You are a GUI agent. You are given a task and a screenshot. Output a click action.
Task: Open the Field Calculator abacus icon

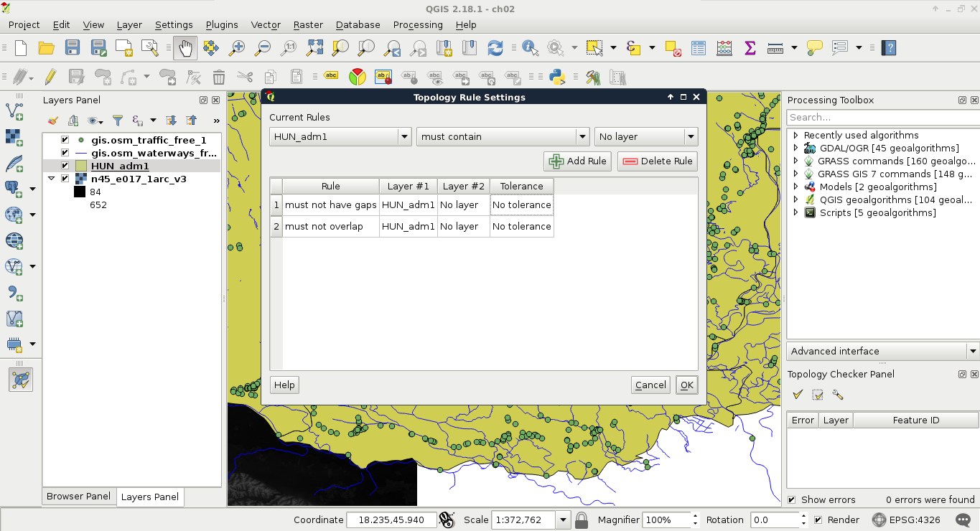tap(724, 48)
